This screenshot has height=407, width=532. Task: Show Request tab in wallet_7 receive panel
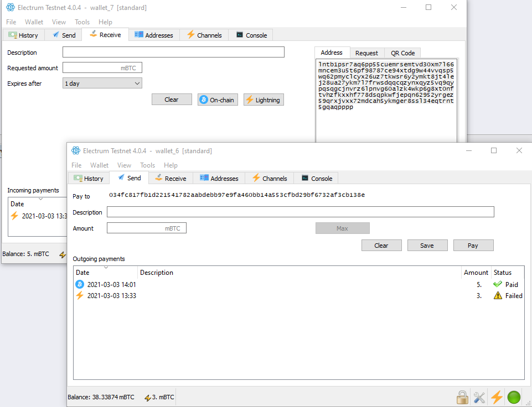pyautogui.click(x=367, y=53)
